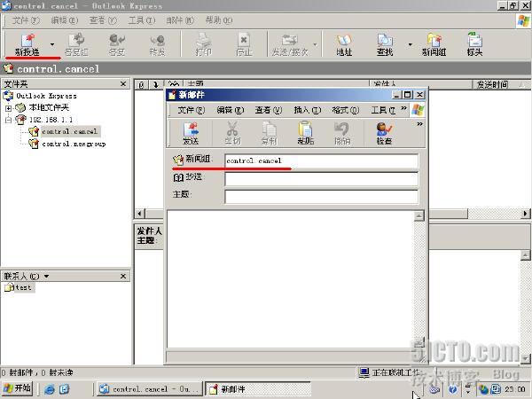The width and height of the screenshot is (532, 399).
Task: Open 查看(V) menu in main window
Action: (x=103, y=20)
